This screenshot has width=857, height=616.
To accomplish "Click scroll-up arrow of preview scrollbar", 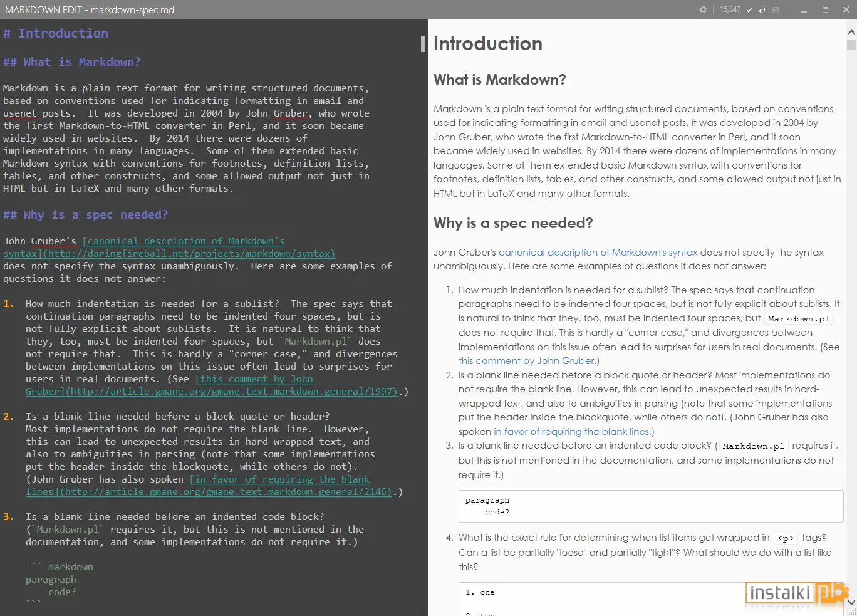I will [851, 32].
